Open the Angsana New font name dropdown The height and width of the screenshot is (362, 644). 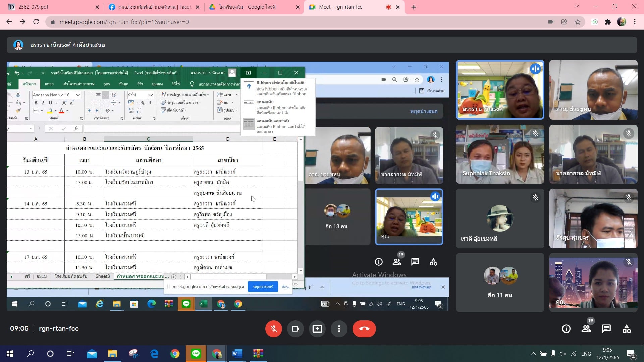click(60, 95)
